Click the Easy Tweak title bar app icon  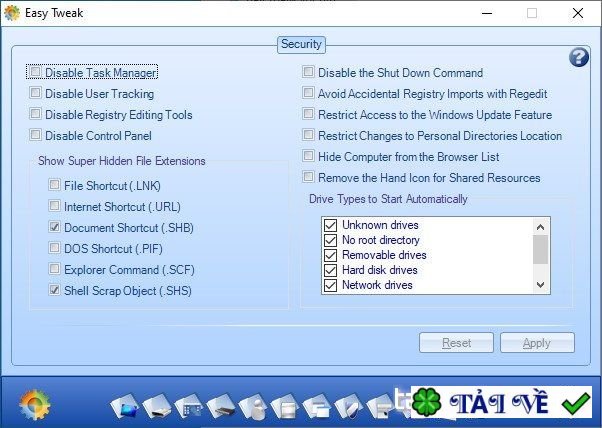coord(12,13)
